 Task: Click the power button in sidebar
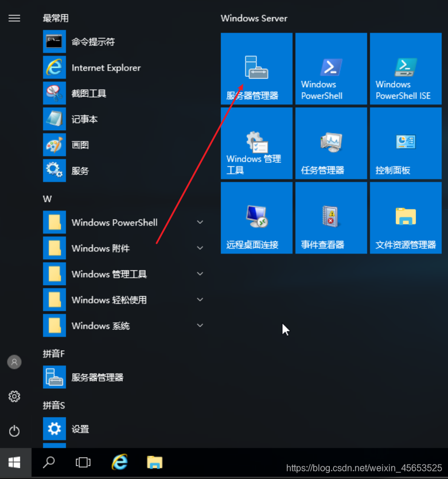pyautogui.click(x=14, y=431)
